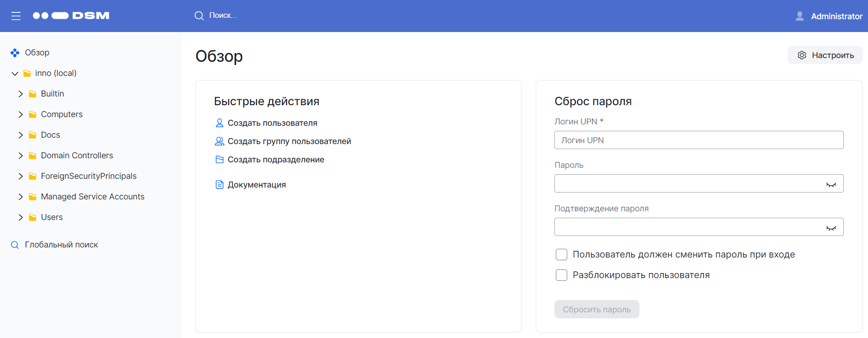Collapse the inno (local) tree node
Image resolution: width=868 pixels, height=338 pixels.
tap(15, 74)
